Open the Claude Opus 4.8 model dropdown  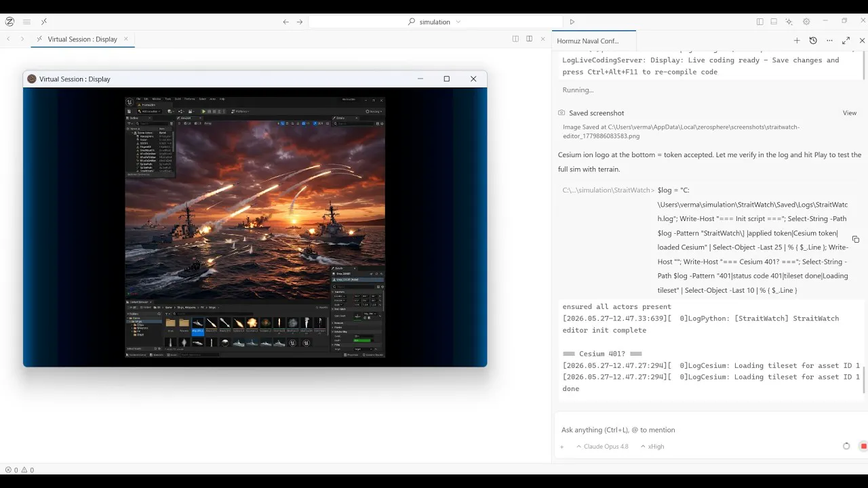[602, 447]
